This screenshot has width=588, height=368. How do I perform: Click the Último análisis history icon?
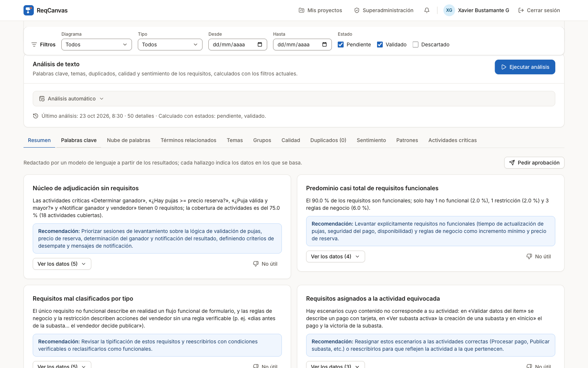point(36,116)
